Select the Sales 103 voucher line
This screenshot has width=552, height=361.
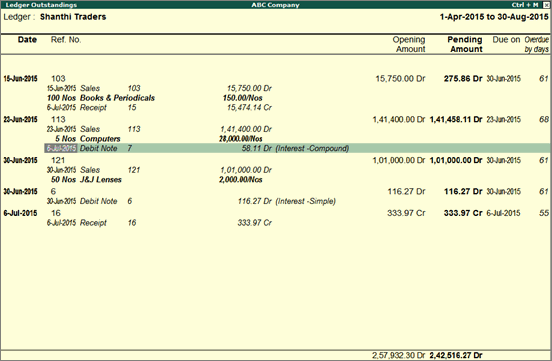[x=159, y=88]
